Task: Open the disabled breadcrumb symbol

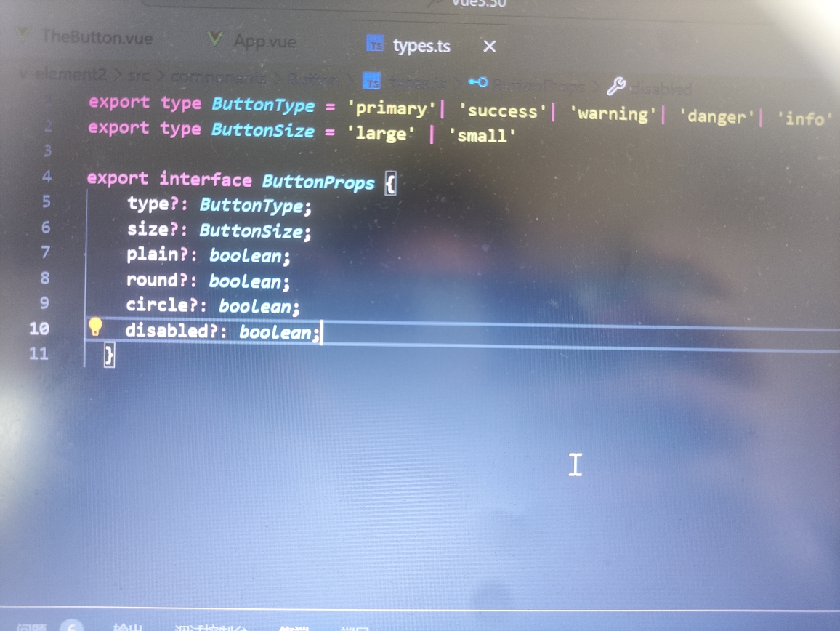Action: click(661, 88)
